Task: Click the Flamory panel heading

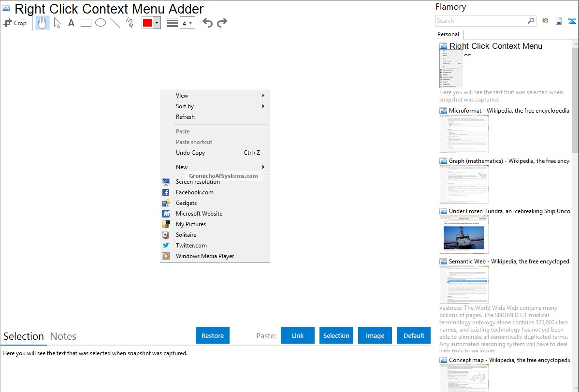Action: pos(450,7)
